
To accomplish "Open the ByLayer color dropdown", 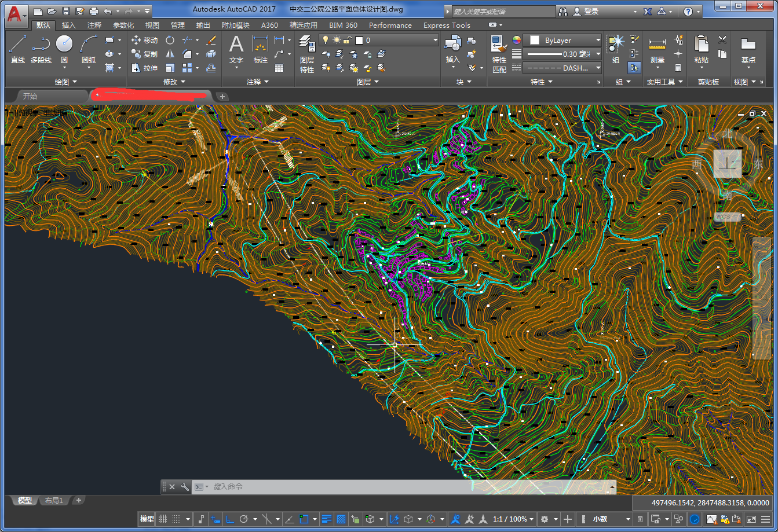I will (563, 40).
